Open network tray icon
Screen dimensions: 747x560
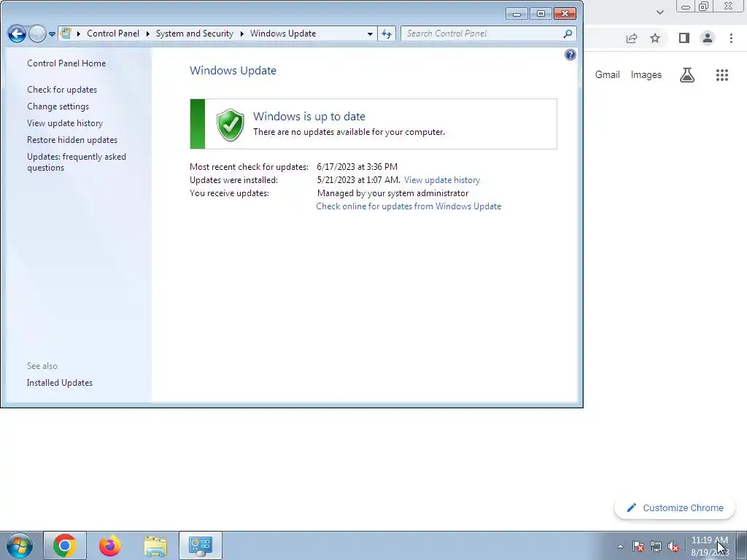click(656, 546)
